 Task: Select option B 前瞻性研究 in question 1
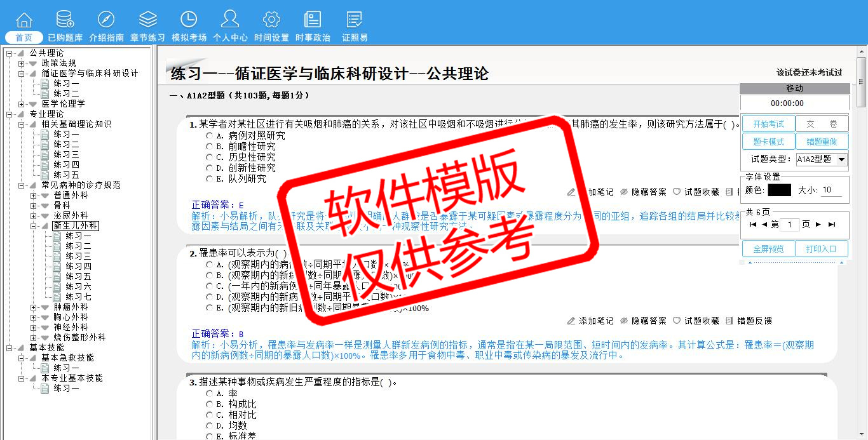(210, 147)
